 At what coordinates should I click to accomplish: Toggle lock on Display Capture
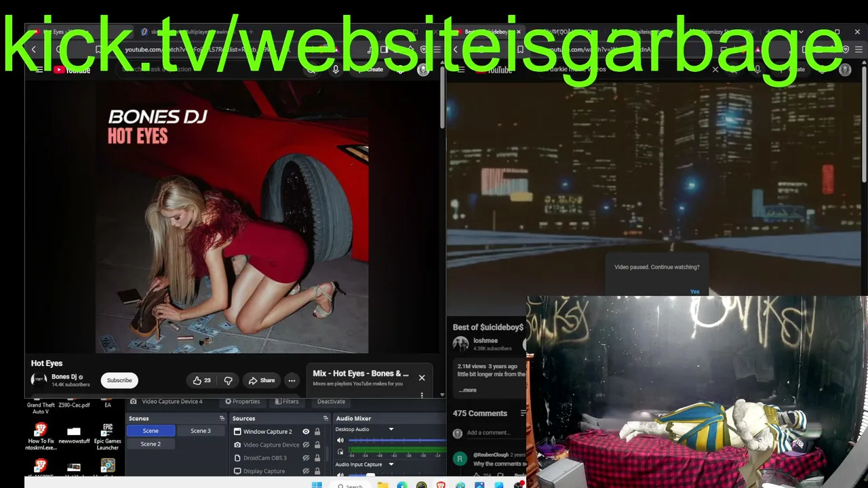click(x=317, y=471)
